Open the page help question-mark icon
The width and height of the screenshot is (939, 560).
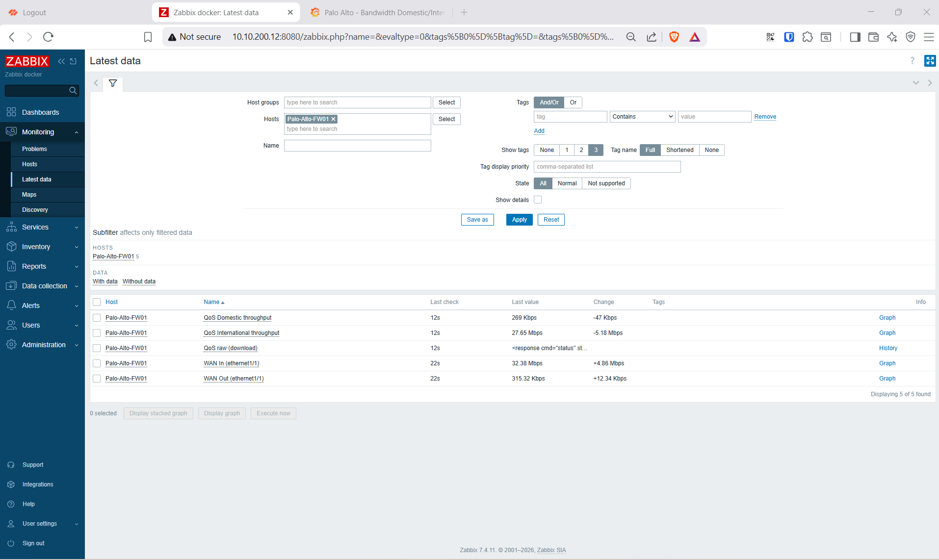tap(912, 61)
